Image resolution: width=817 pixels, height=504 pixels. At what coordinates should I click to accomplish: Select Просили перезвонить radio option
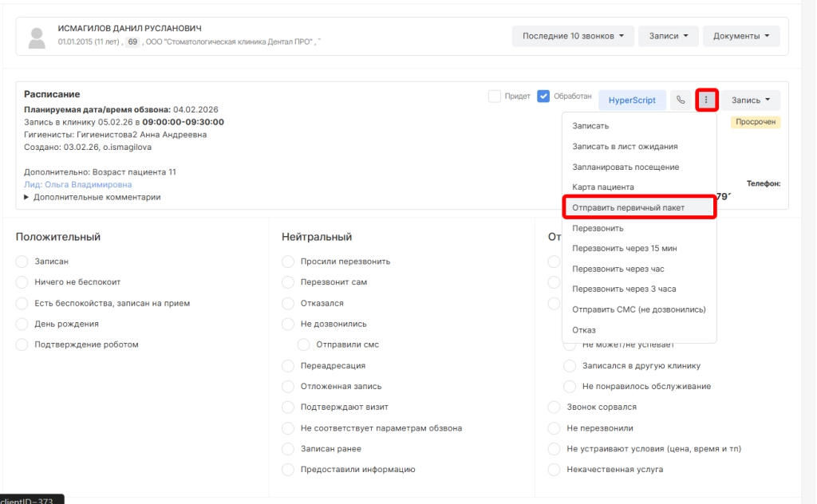(288, 262)
